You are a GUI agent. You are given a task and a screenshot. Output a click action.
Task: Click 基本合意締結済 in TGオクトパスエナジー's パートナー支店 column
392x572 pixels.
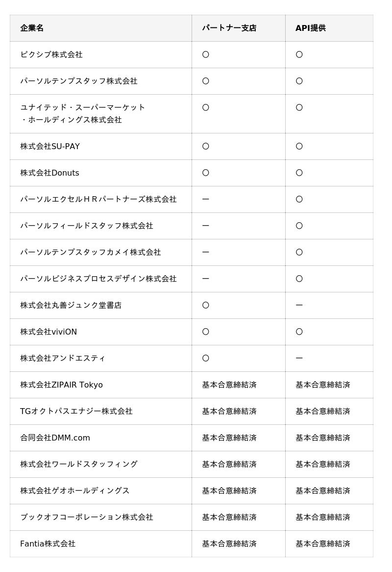tap(229, 411)
